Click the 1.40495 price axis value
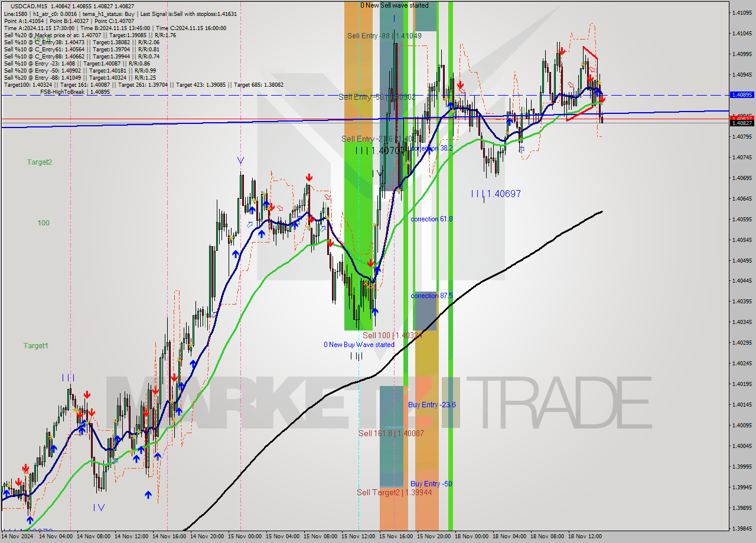 click(742, 260)
